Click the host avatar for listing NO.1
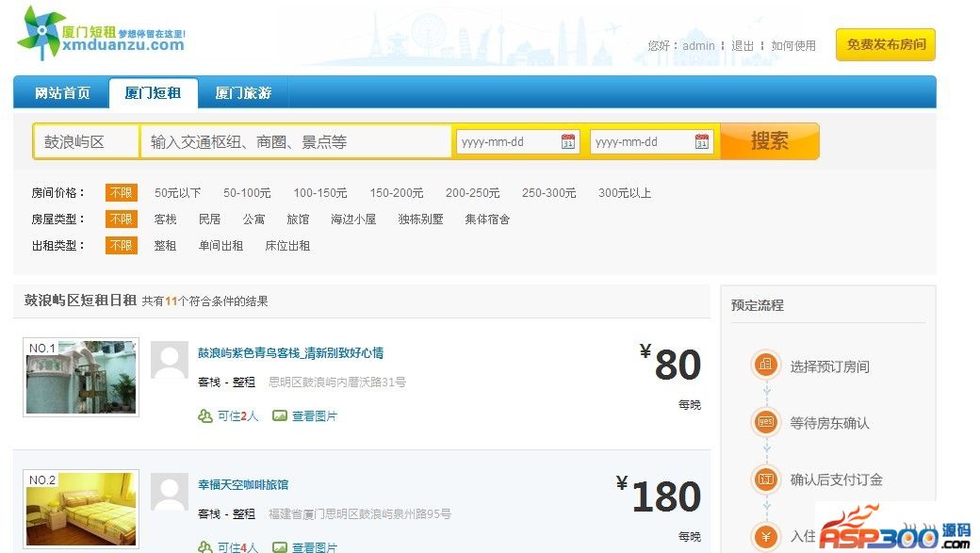 point(170,360)
